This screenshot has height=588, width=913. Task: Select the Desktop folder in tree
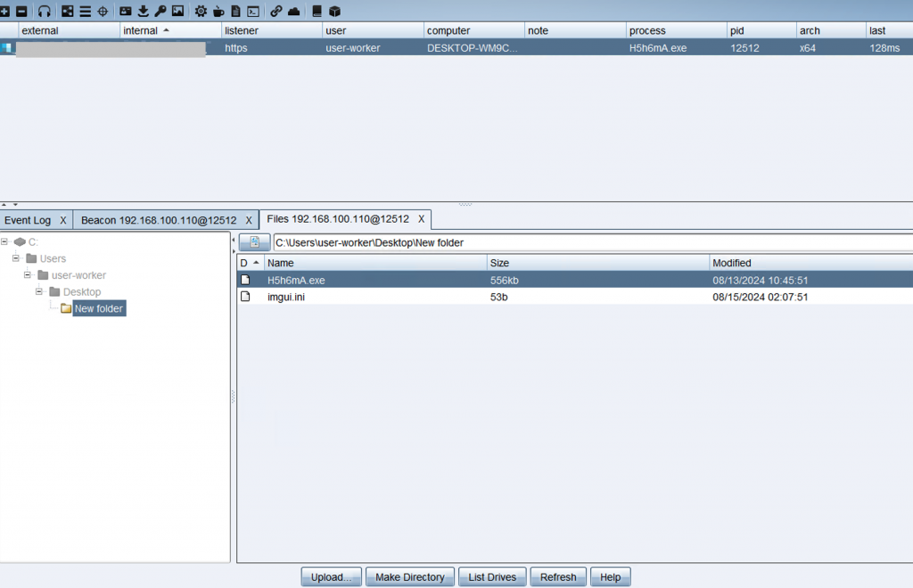[81, 292]
